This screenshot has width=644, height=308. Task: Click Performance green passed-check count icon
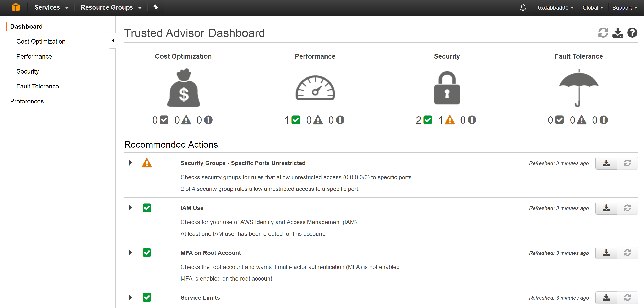296,120
